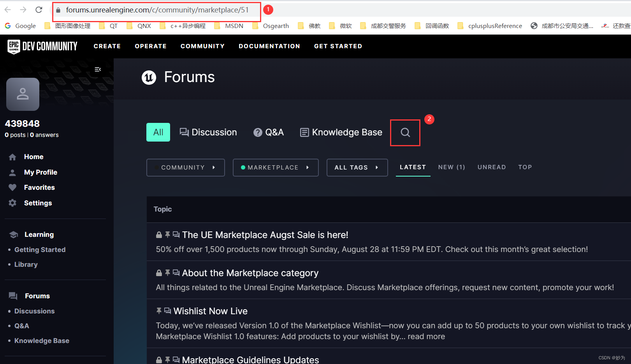Open the QT bookmark folder

[x=108, y=26]
